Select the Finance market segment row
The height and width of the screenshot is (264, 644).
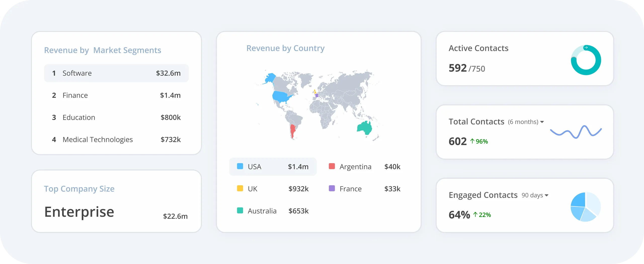116,95
